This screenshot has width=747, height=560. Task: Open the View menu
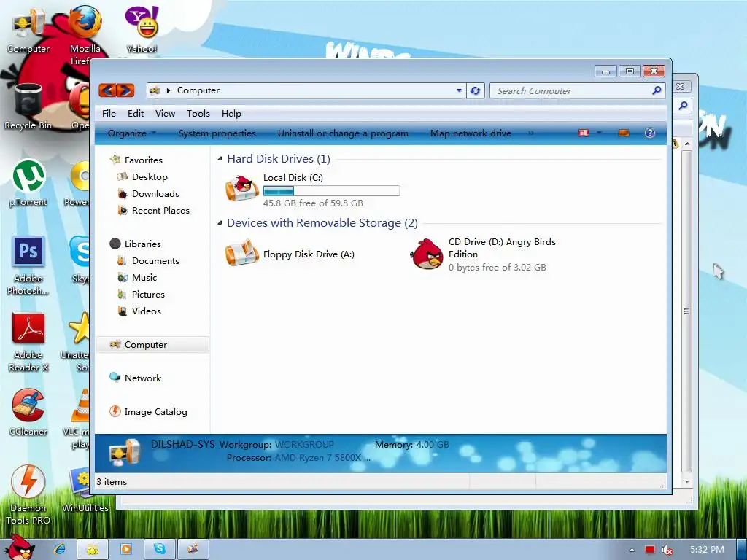(x=165, y=113)
